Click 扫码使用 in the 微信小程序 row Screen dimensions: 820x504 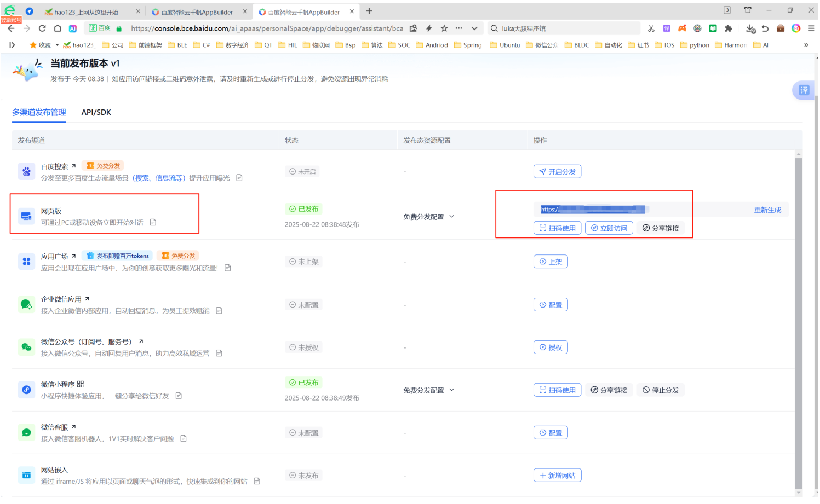pos(557,390)
